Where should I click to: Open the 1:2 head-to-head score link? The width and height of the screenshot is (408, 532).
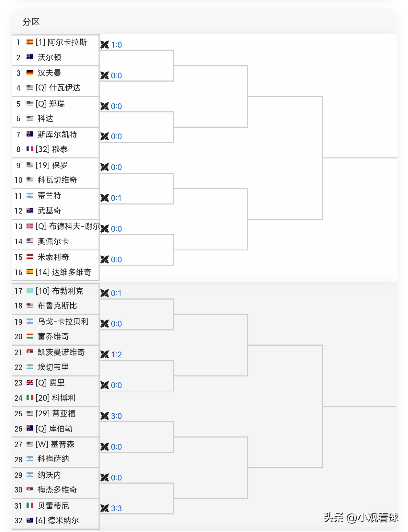pos(116,354)
